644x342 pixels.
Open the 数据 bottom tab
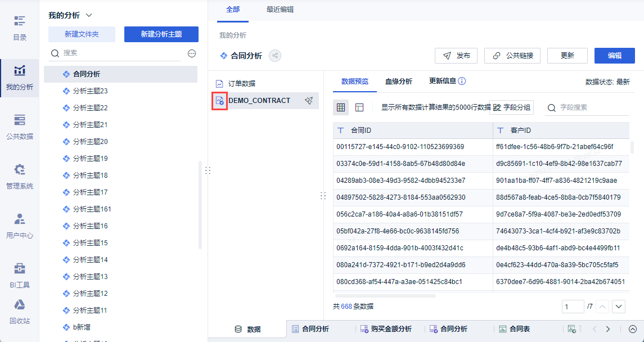point(247,329)
